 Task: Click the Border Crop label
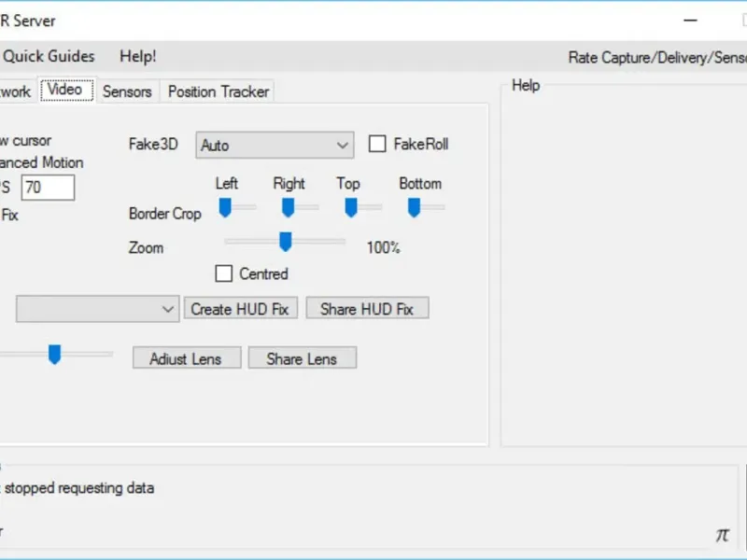(x=165, y=214)
